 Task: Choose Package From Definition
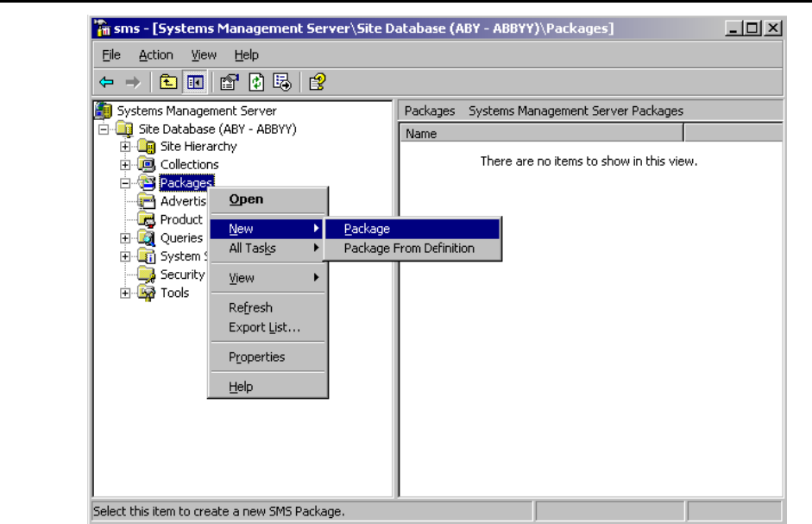[412, 249]
